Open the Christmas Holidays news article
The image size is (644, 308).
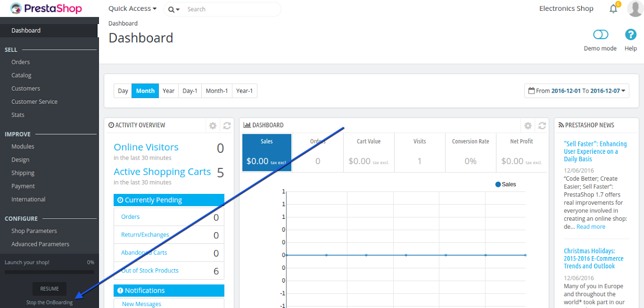tap(594, 259)
